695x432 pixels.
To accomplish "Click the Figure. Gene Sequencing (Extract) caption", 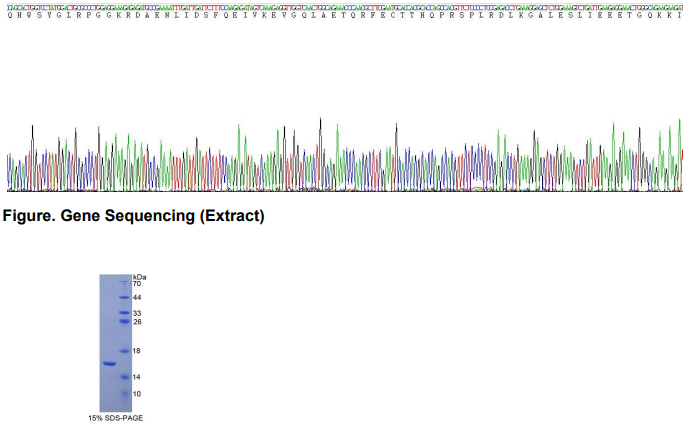I will tap(135, 216).
